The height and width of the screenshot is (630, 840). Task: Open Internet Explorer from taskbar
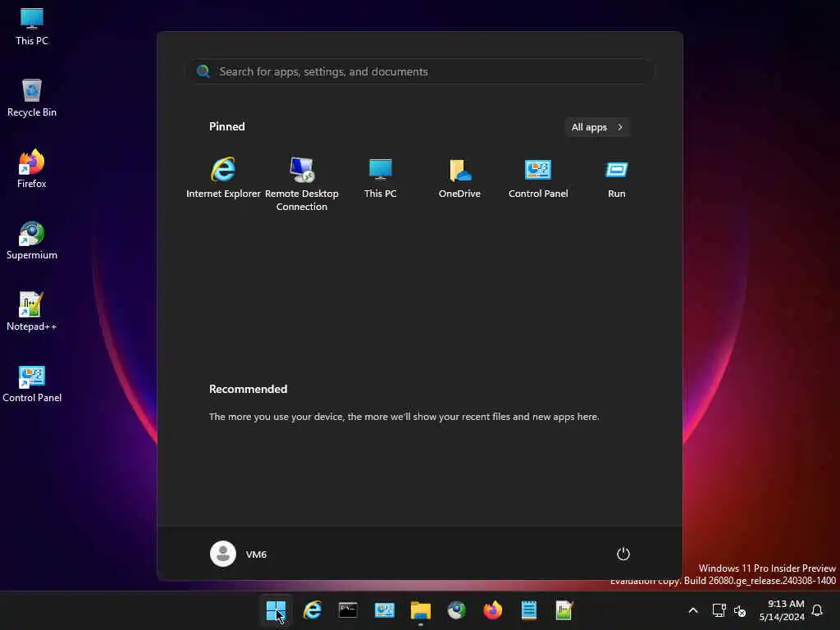[x=313, y=609]
